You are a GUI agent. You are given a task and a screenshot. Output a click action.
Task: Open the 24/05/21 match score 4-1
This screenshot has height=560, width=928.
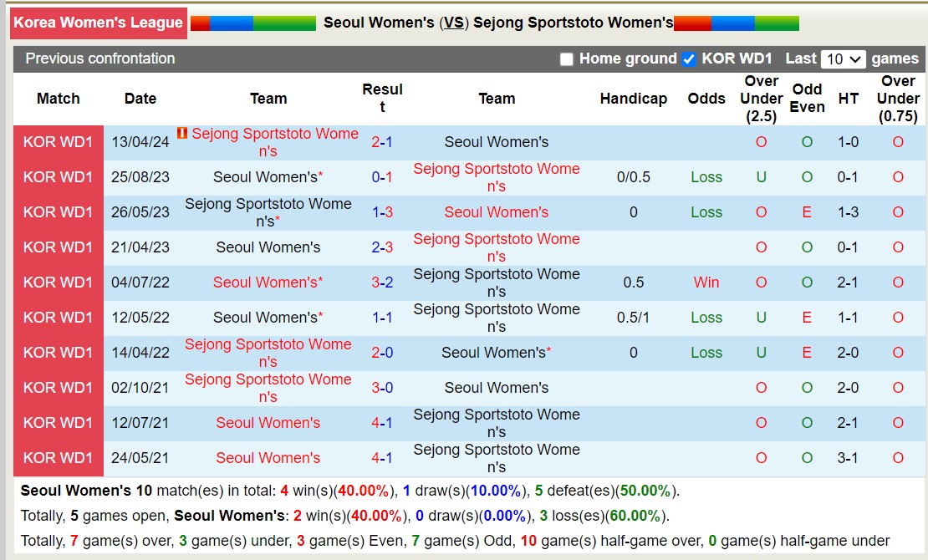382,458
